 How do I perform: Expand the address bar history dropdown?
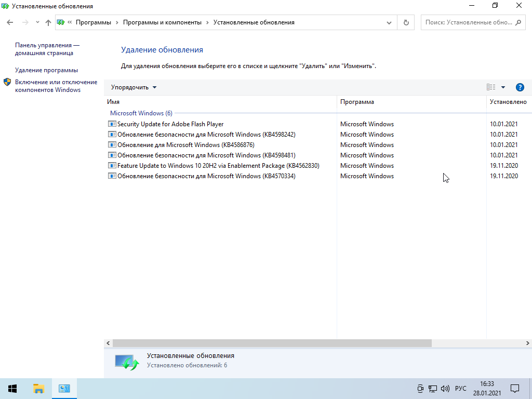(389, 23)
